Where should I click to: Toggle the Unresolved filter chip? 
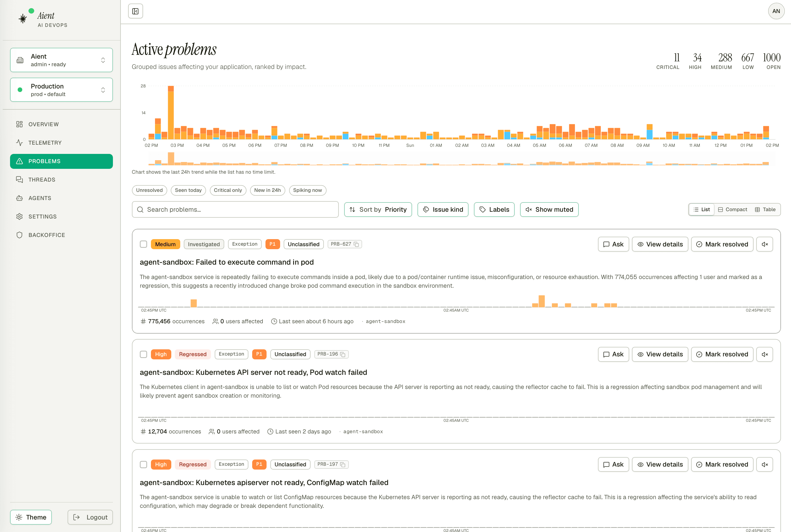149,190
